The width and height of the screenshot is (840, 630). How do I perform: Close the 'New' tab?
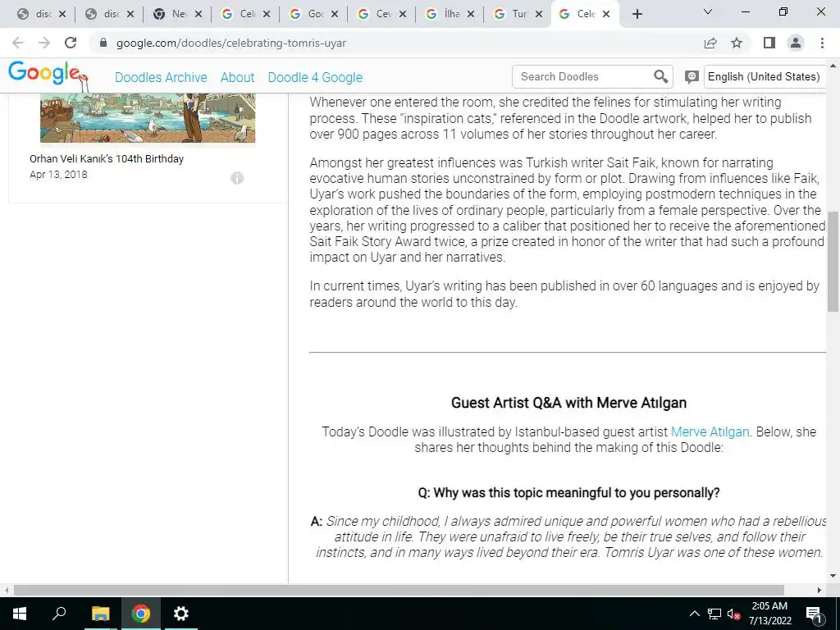pos(199,15)
